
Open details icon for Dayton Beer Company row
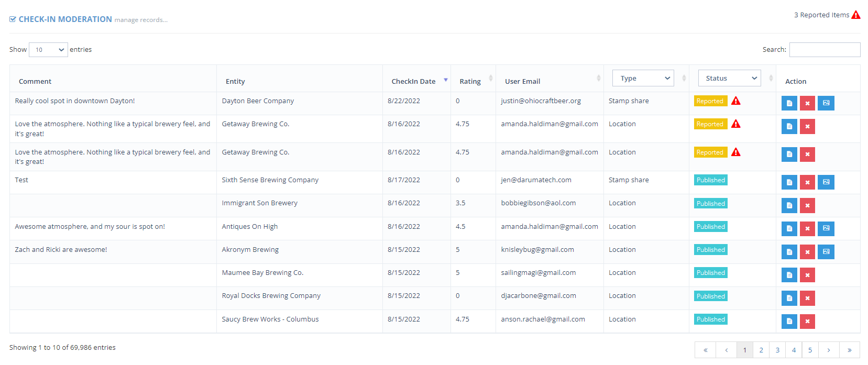coord(789,103)
